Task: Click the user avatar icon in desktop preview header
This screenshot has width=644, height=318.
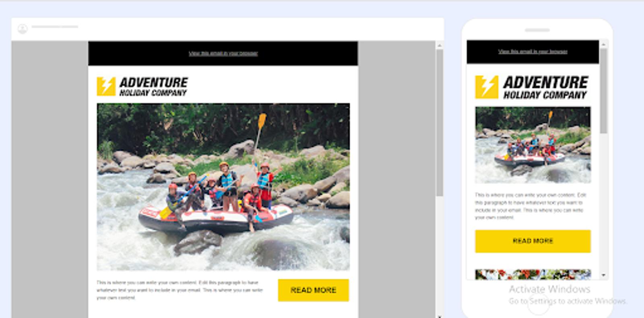Action: coord(23,29)
